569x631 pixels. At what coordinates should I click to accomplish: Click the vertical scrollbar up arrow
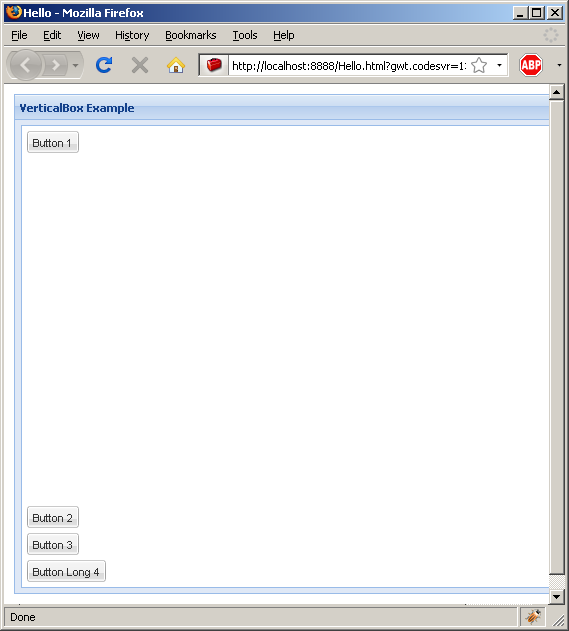pyautogui.click(x=557, y=92)
